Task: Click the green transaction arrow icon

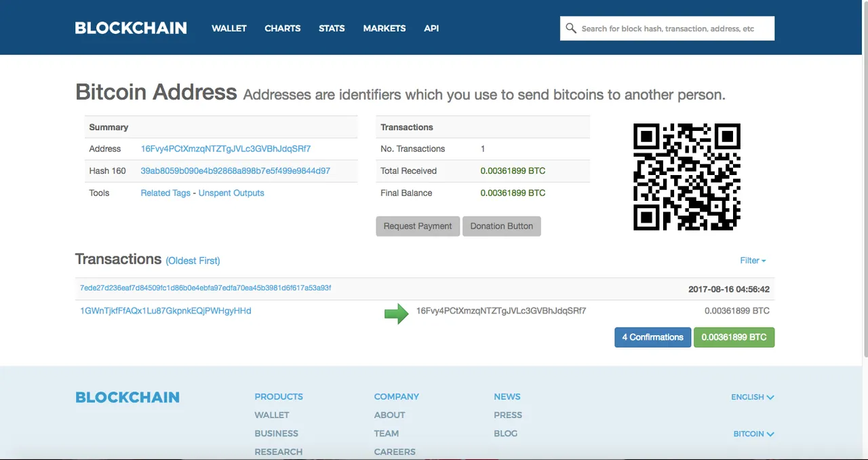Action: [397, 313]
